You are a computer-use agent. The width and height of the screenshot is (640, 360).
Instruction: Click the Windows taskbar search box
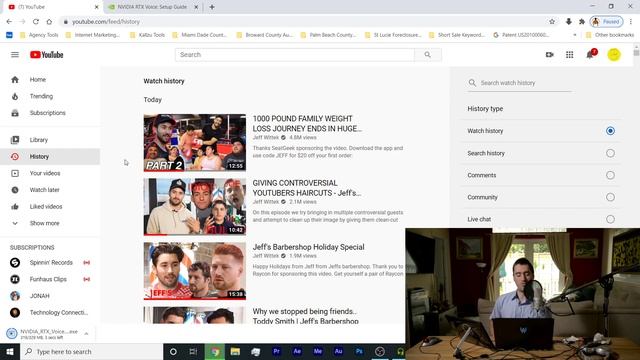point(91,351)
